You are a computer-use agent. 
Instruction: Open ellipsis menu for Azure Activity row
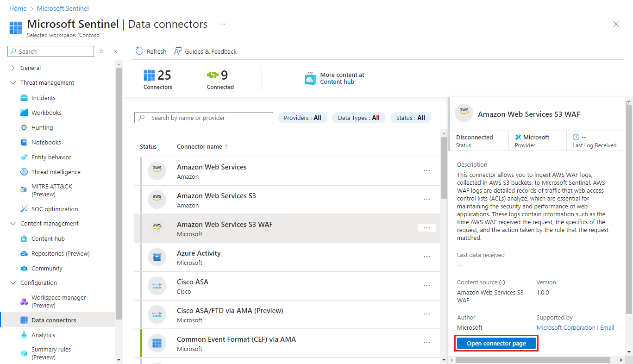point(427,257)
